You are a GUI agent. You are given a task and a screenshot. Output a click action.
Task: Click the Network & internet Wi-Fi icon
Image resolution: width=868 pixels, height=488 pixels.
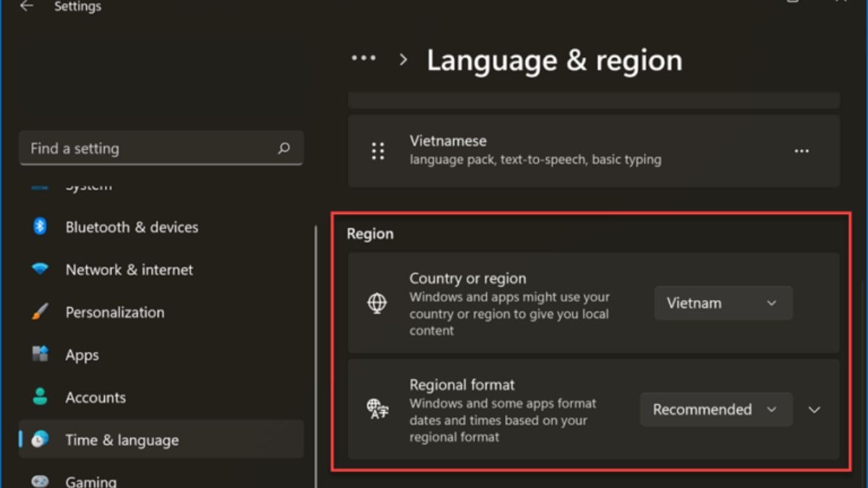tap(40, 269)
